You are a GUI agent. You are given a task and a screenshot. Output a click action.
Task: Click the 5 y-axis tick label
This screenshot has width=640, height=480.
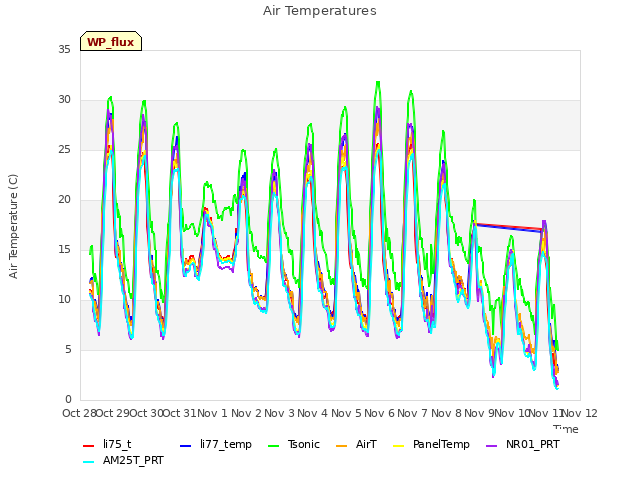[68, 350]
